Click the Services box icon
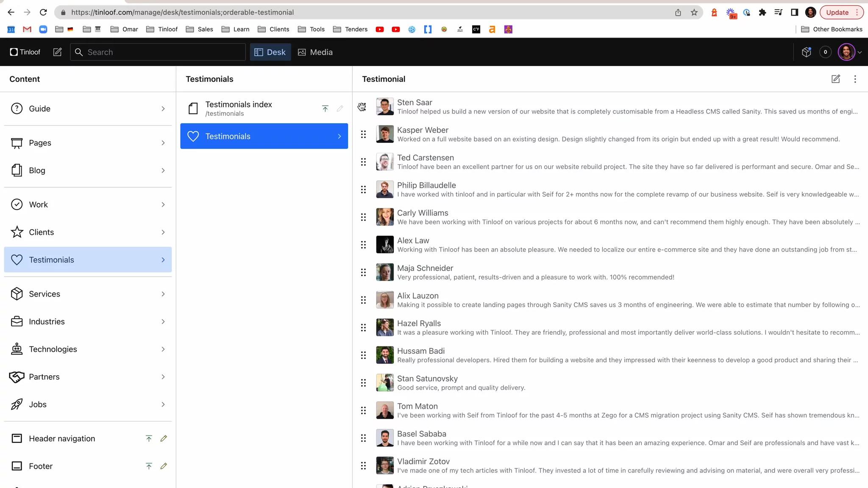This screenshot has width=868, height=488. 17,294
